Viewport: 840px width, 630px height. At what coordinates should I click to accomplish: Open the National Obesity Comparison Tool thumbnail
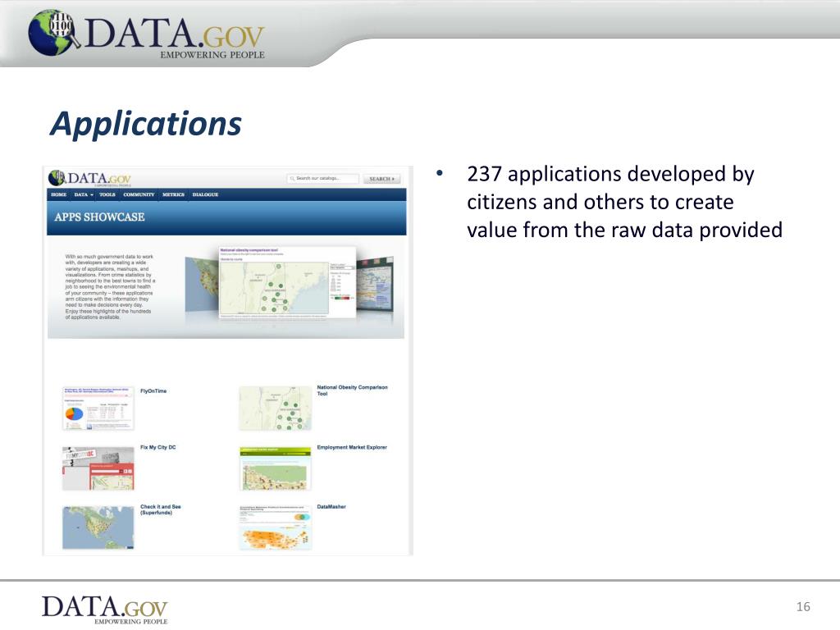[275, 409]
